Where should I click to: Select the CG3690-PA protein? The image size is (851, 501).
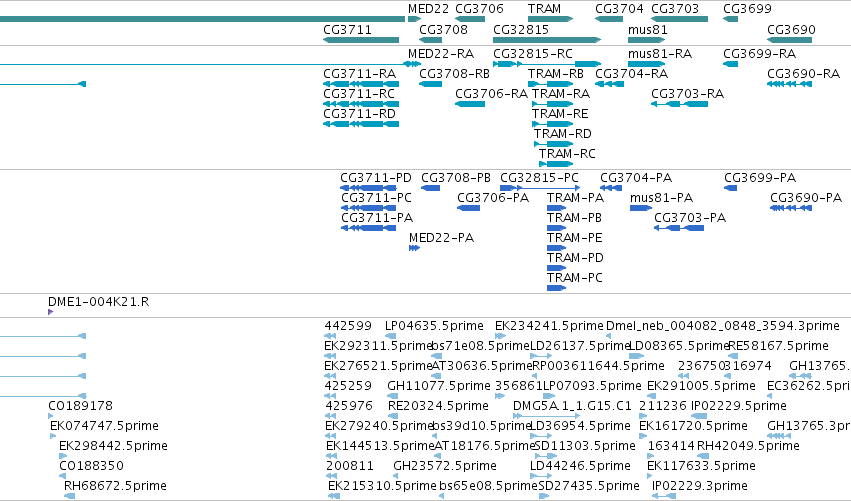click(x=806, y=198)
